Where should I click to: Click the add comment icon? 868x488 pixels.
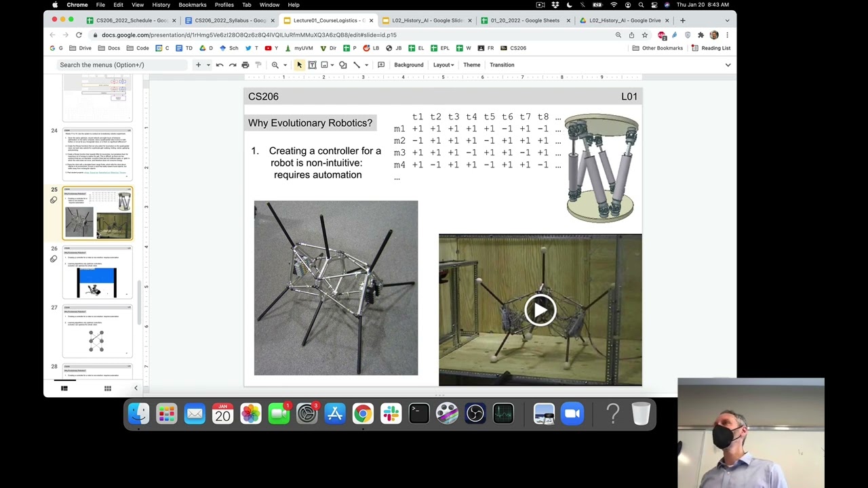click(x=381, y=65)
